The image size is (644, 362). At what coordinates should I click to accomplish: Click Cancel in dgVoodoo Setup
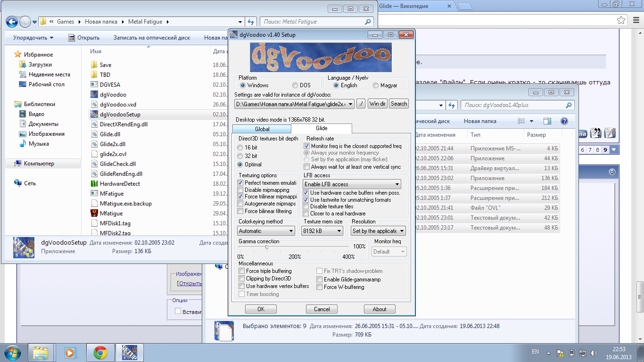click(322, 309)
